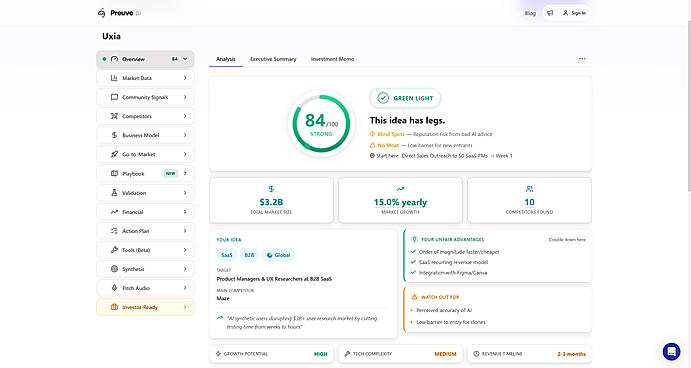The width and height of the screenshot is (691, 368).
Task: Click the 84/100 score ring
Action: point(321,124)
